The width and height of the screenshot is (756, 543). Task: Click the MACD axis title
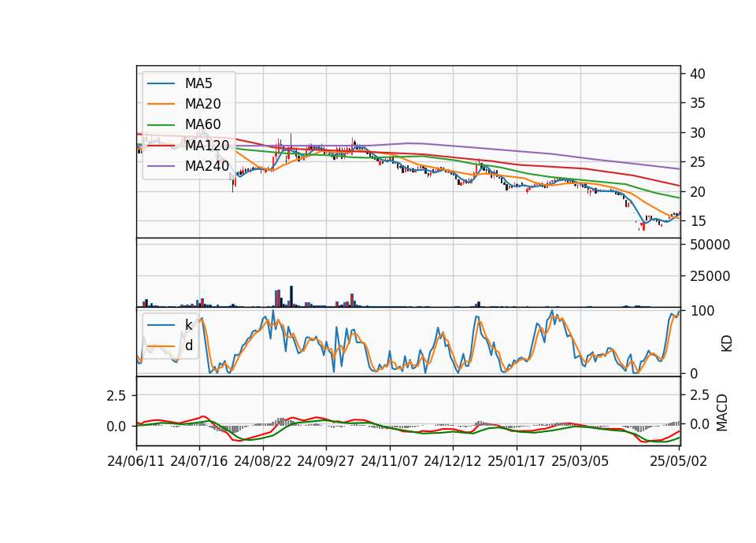(721, 412)
